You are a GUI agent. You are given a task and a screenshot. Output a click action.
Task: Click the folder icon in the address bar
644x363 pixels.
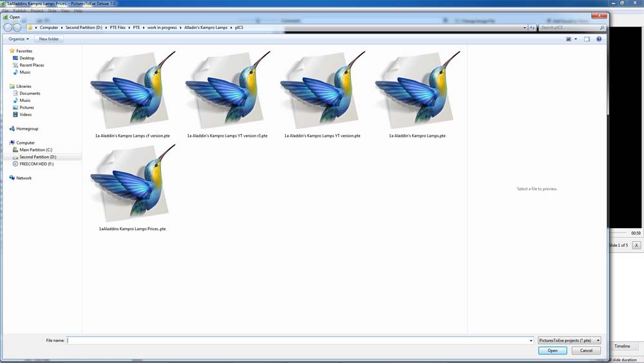[30, 28]
